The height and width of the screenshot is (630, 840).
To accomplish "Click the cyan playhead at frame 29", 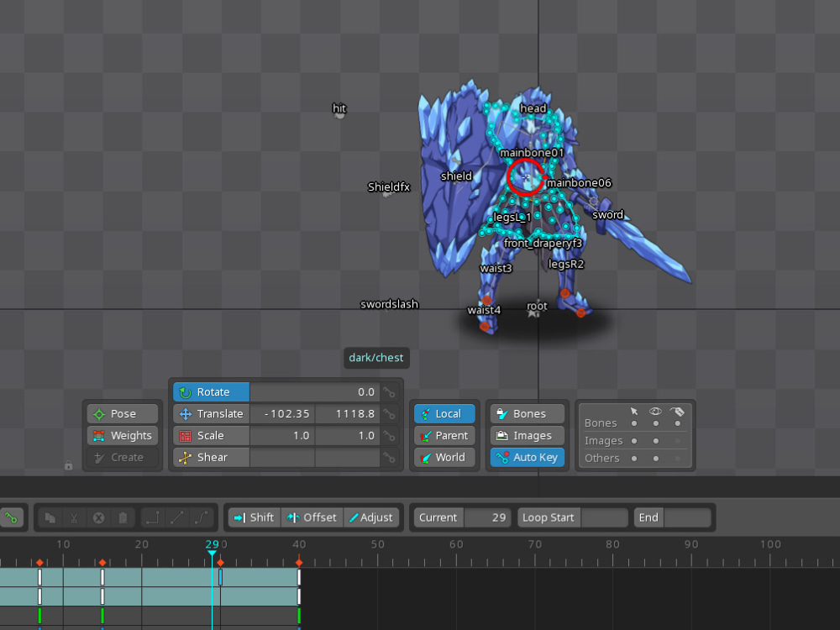I will point(213,552).
